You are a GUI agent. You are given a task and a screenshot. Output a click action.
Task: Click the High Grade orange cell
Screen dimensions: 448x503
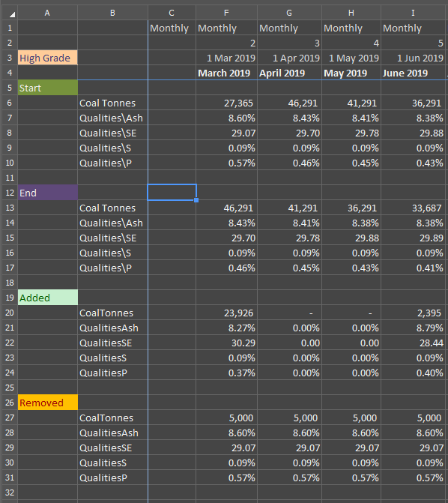click(x=47, y=58)
